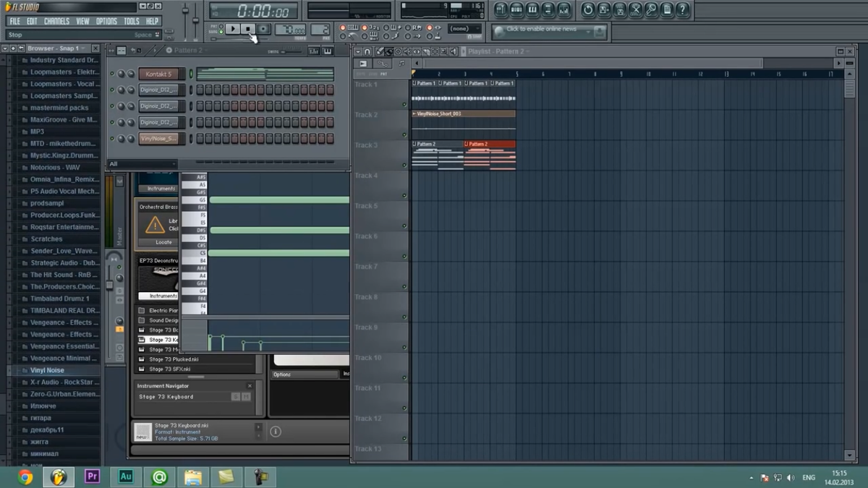
Task: Mute Track 3 in the playlist
Action: click(405, 166)
